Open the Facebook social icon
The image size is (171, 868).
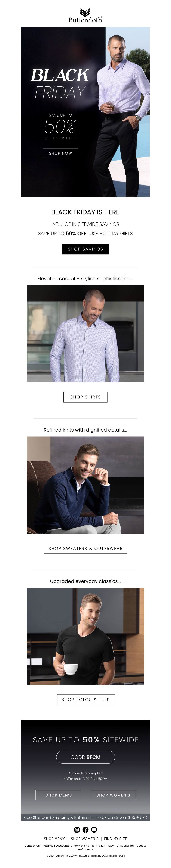(85, 830)
